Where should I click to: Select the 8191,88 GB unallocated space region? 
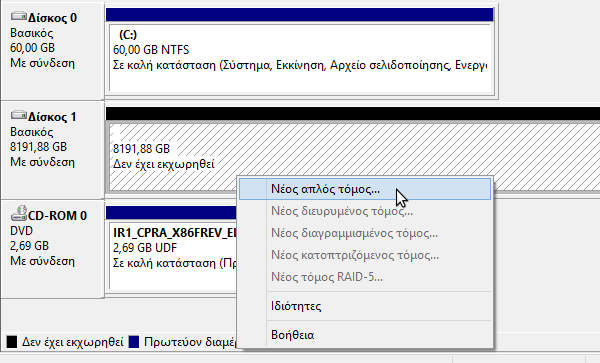(354, 157)
